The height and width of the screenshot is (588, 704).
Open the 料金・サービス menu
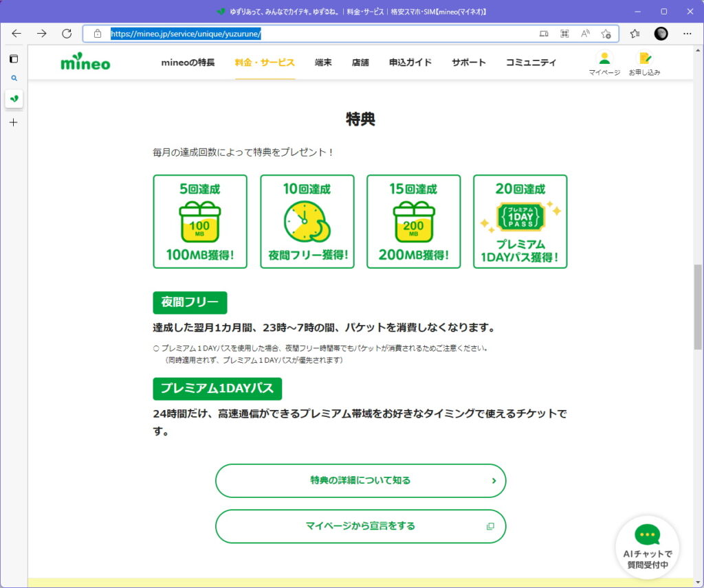(x=265, y=63)
